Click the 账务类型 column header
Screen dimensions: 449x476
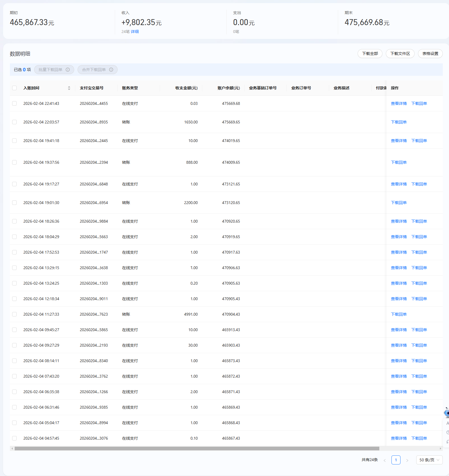coord(130,88)
